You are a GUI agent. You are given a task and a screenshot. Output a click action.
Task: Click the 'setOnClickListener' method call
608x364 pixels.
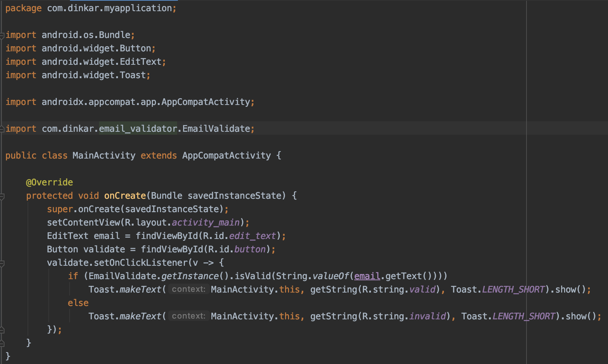[x=141, y=263]
